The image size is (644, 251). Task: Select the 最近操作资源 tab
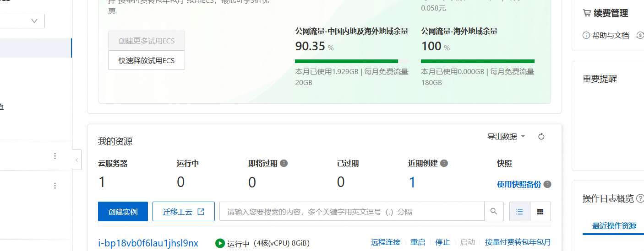614,226
